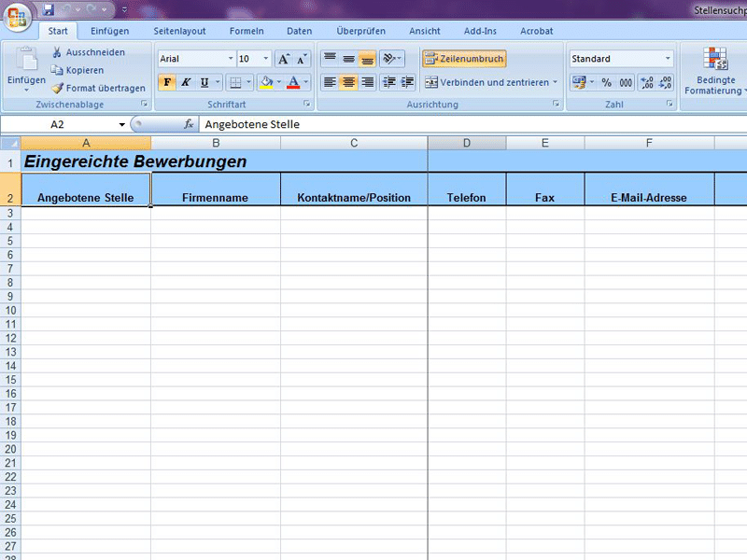The image size is (747, 560).
Task: Apply accounting currency number format
Action: [x=579, y=82]
